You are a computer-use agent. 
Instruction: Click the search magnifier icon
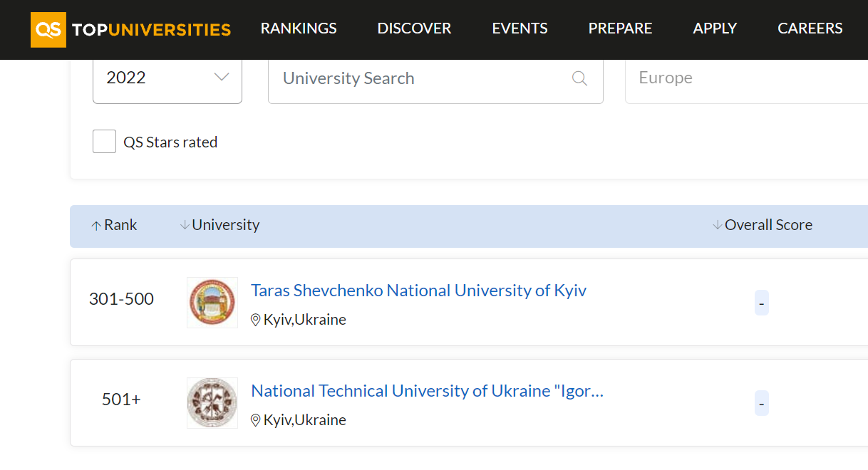[x=579, y=78]
